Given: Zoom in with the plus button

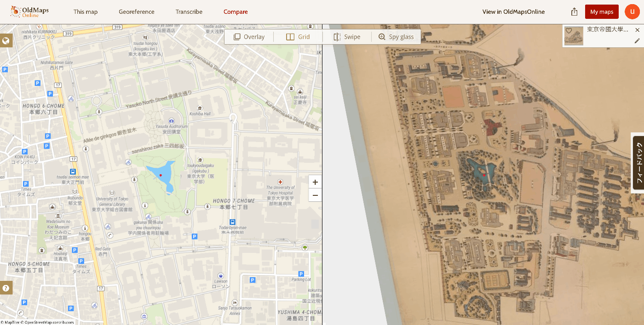Looking at the screenshot, I should coord(315,182).
